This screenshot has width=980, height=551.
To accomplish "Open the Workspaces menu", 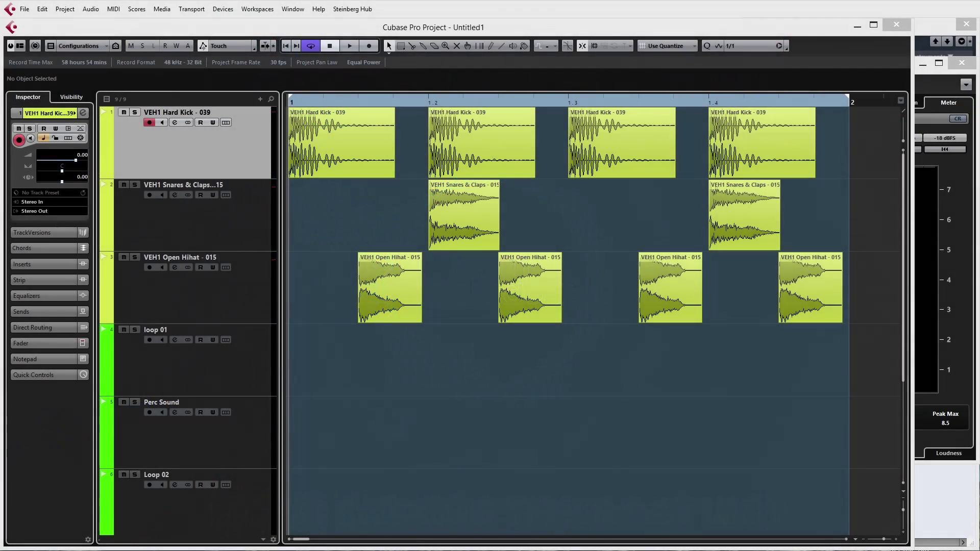I will [x=257, y=9].
